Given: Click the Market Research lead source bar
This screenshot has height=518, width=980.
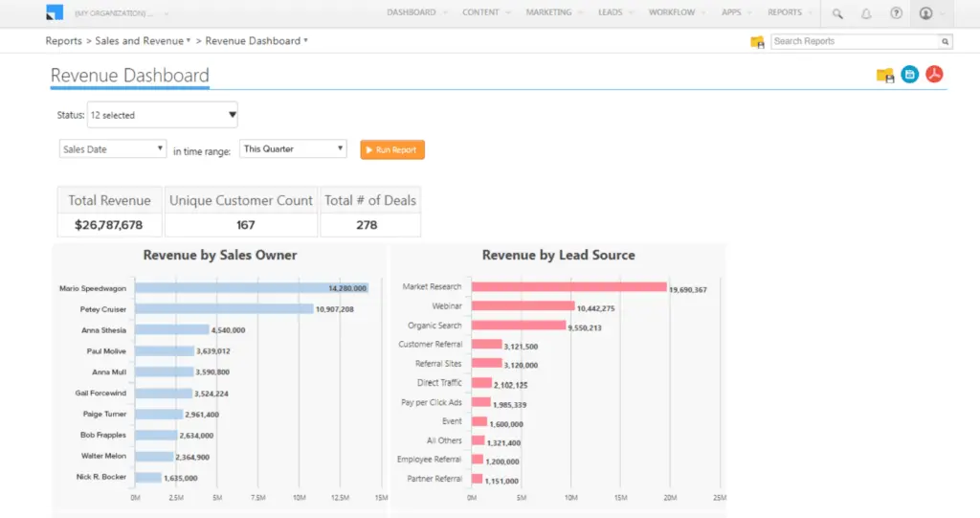Looking at the screenshot, I should 569,286.
